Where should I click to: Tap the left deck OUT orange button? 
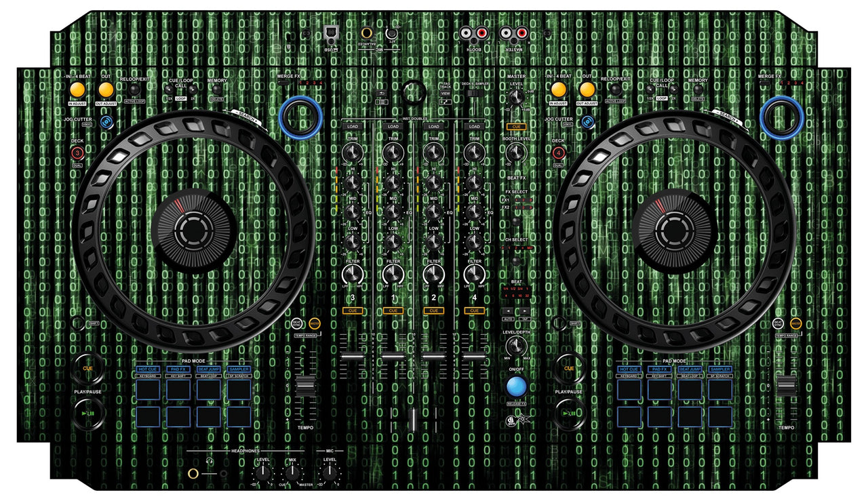(106, 89)
